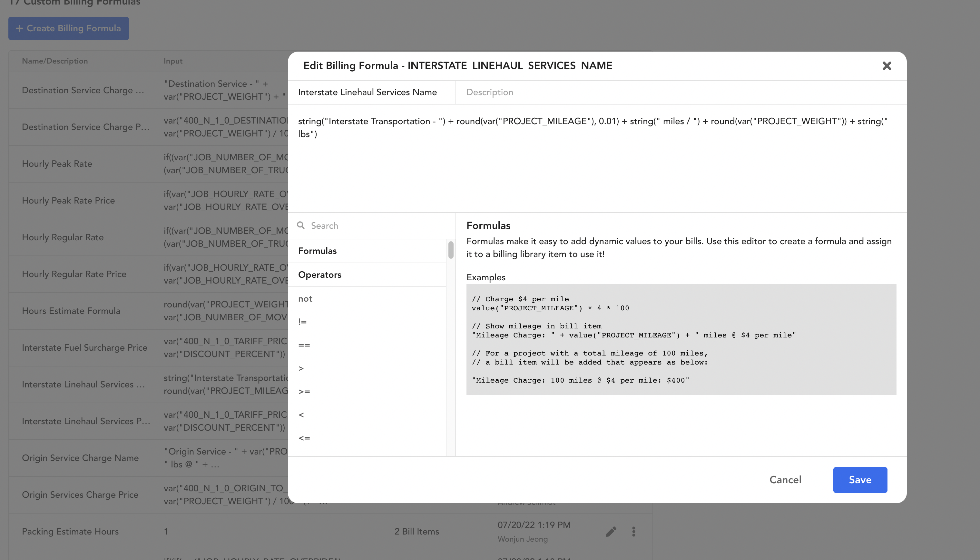
Task: Expand the Formulas section in left panel
Action: 318,251
